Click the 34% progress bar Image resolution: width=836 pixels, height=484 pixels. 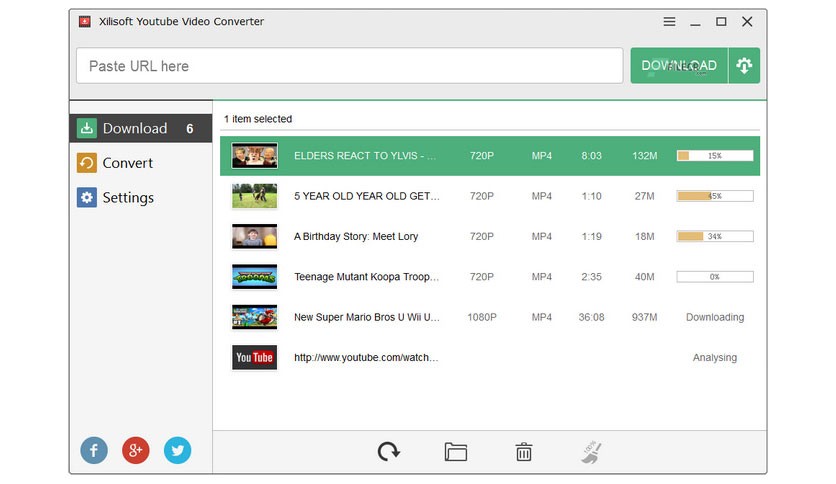click(715, 236)
